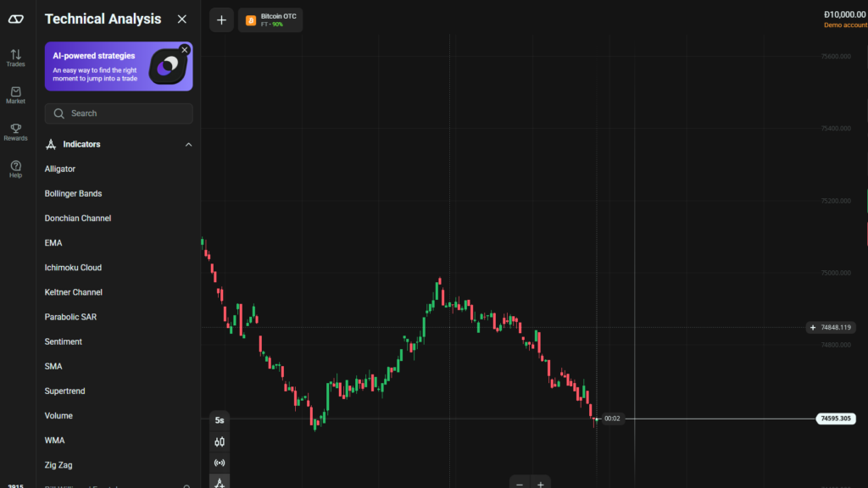This screenshot has width=868, height=488.
Task: Add the Volume indicator
Action: coord(58,415)
